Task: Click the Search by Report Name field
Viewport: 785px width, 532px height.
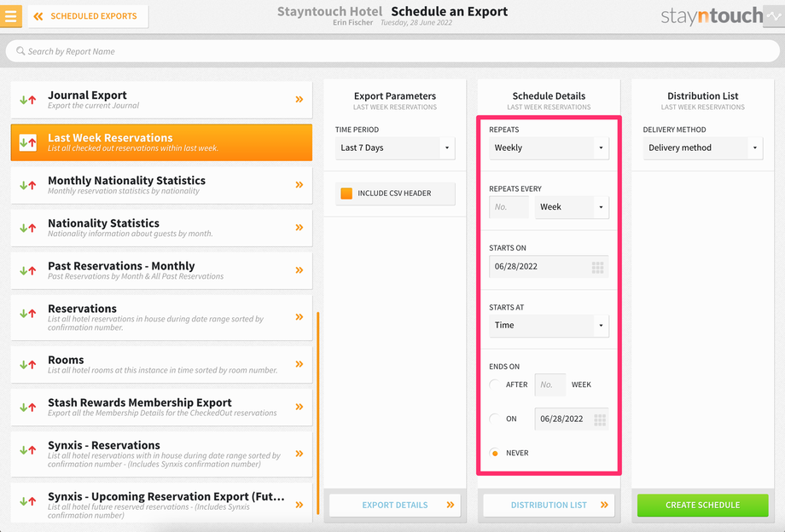Action: pyautogui.click(x=392, y=51)
